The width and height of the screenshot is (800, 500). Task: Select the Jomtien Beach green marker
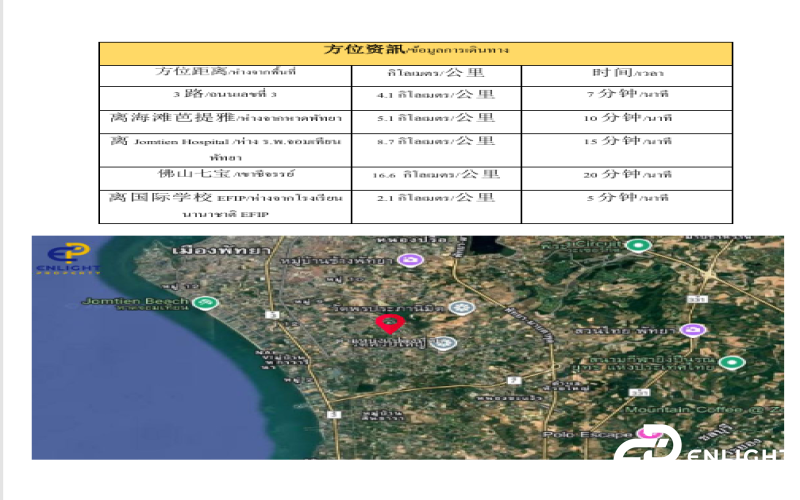click(205, 302)
